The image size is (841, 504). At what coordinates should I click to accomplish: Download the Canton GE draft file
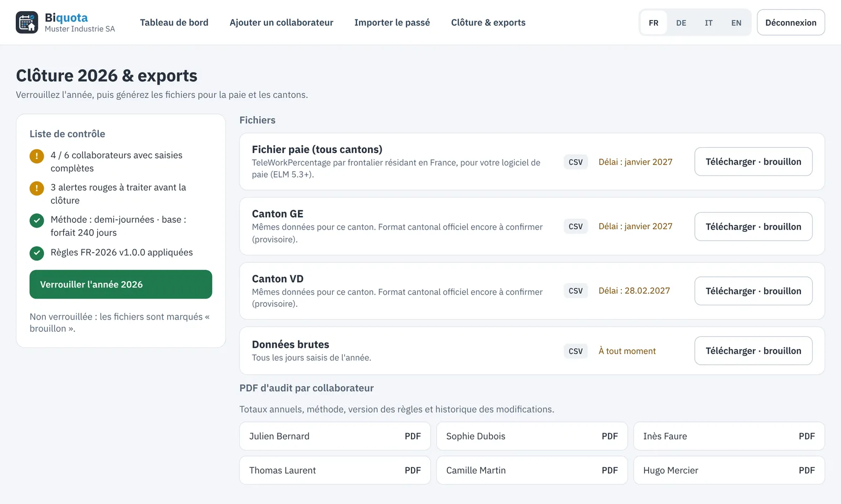(x=753, y=227)
